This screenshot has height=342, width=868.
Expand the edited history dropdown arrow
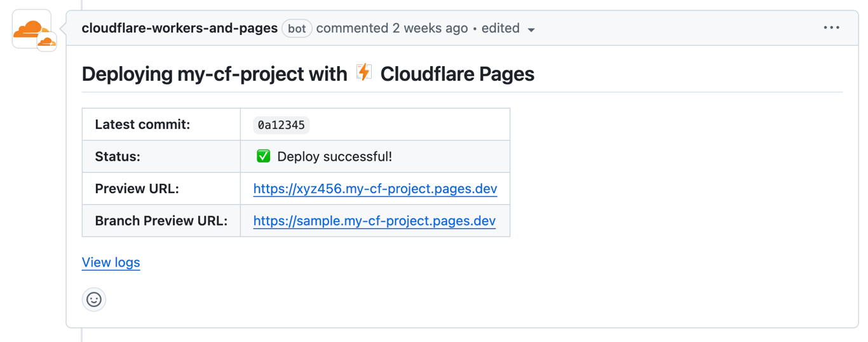(x=531, y=29)
